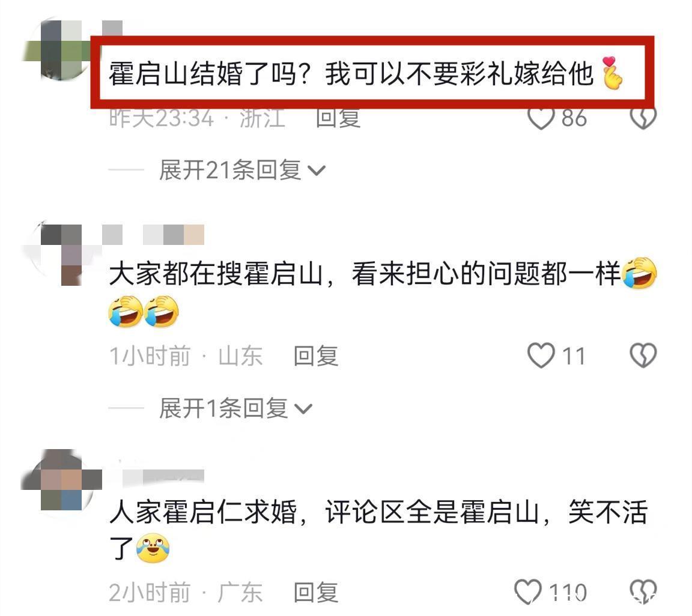
Task: Reply to the comment from 广东
Action: coord(316,592)
